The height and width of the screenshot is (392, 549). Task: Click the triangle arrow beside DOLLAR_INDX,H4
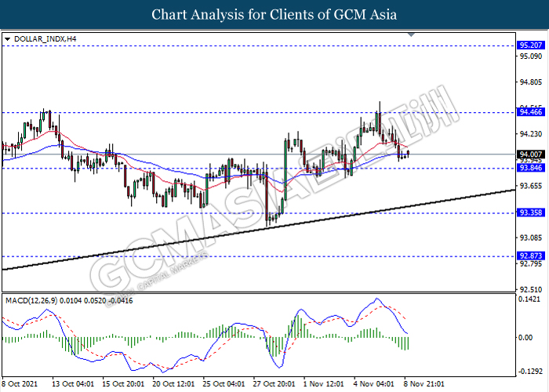pos(7,38)
